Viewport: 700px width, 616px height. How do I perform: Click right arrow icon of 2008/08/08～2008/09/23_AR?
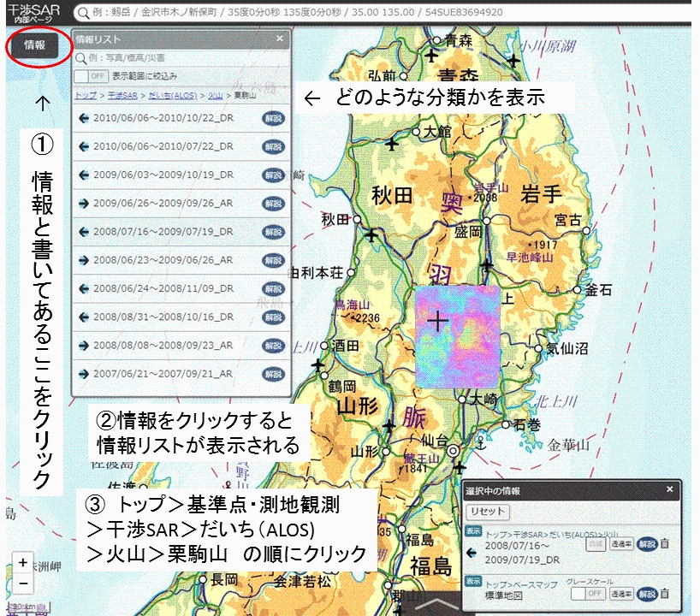coord(84,346)
